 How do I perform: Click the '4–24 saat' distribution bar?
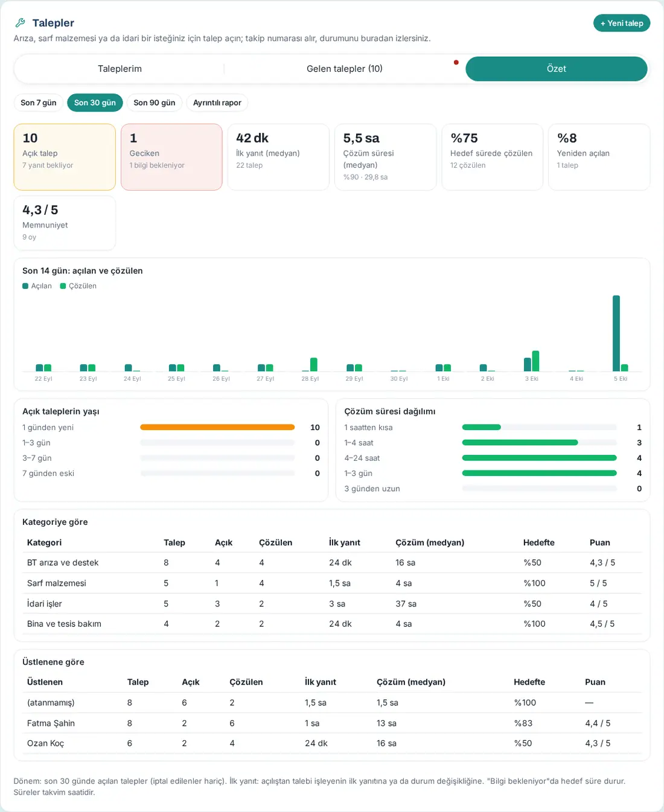click(x=539, y=458)
